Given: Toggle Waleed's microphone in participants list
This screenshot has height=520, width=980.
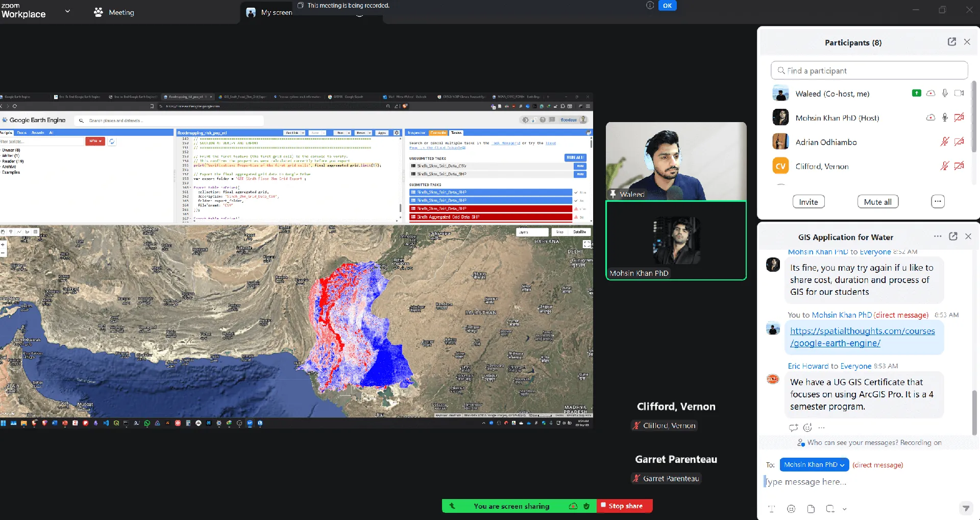Looking at the screenshot, I should point(945,93).
